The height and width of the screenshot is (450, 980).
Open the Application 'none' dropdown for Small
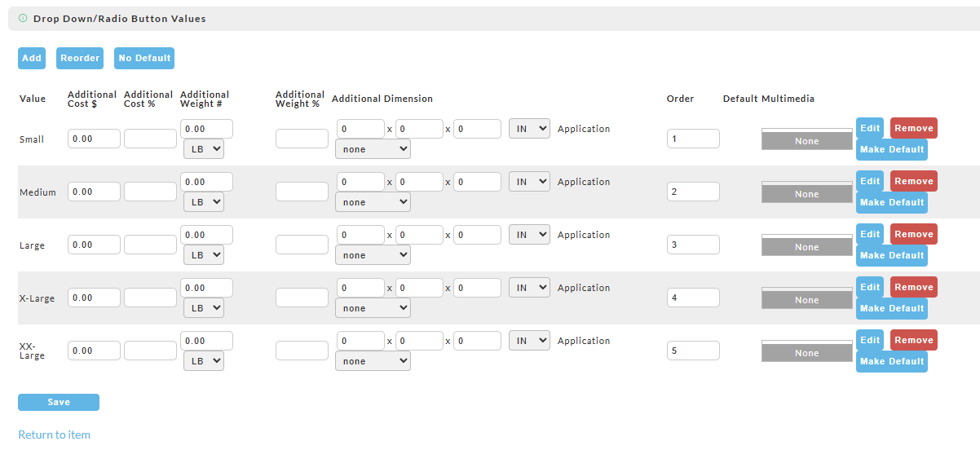click(x=373, y=149)
